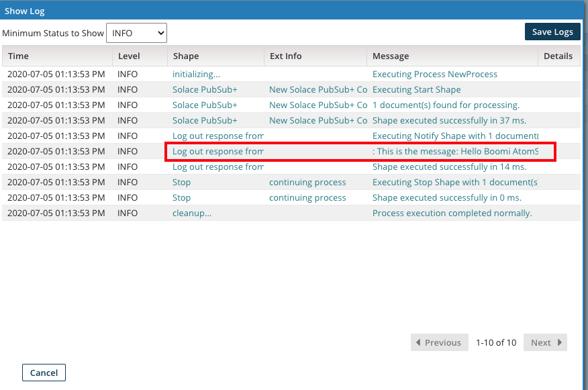Go to the Next page of logs

click(544, 342)
